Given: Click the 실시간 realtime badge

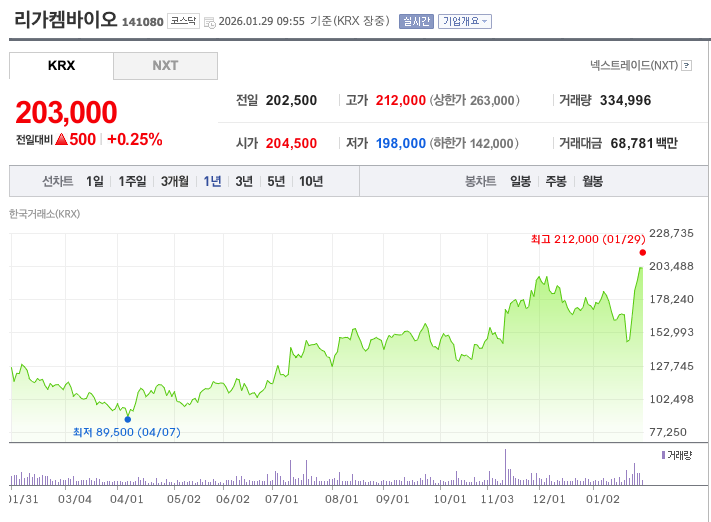Looking at the screenshot, I should pos(416,21).
